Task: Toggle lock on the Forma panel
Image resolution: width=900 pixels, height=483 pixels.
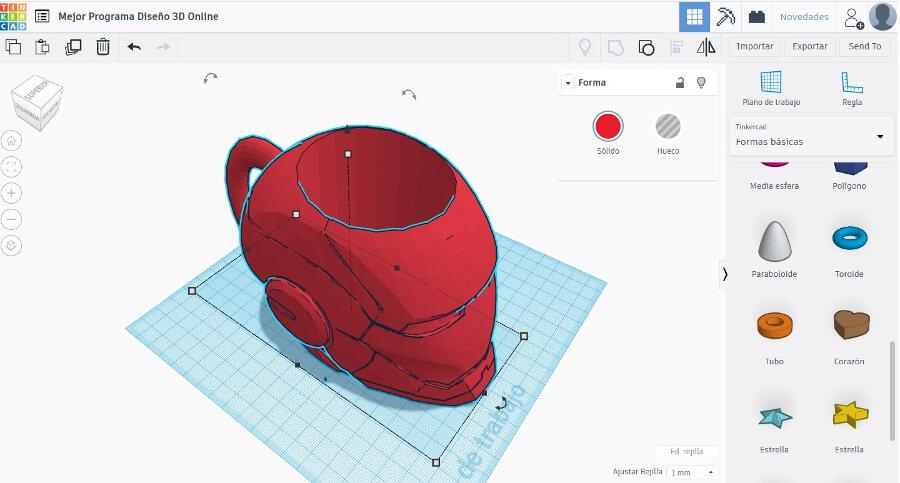Action: click(x=680, y=82)
